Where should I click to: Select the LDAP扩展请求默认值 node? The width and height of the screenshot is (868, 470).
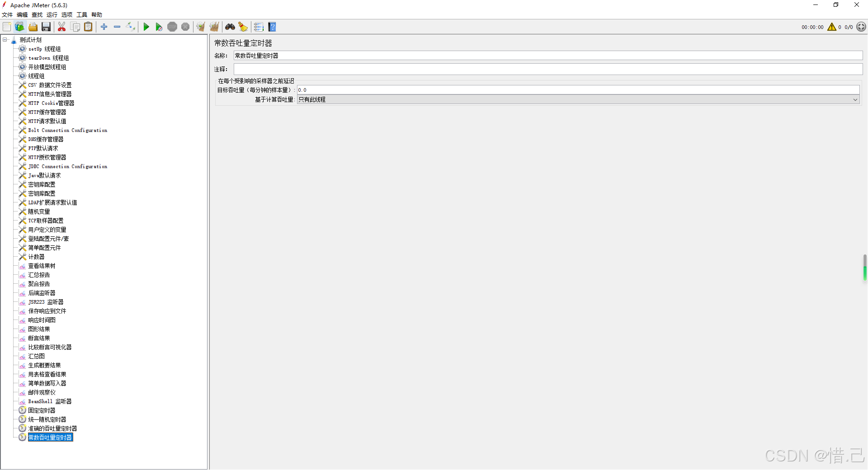[52, 202]
